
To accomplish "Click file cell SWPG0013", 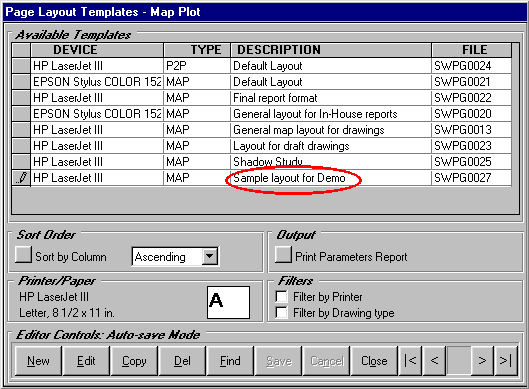I will pyautogui.click(x=471, y=130).
